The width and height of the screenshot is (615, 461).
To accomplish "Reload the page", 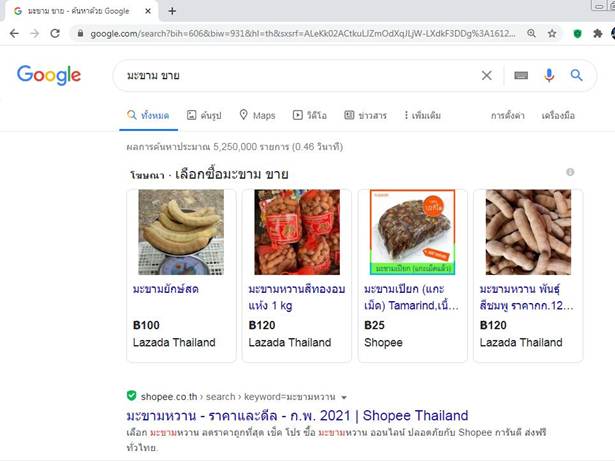I will [x=55, y=34].
